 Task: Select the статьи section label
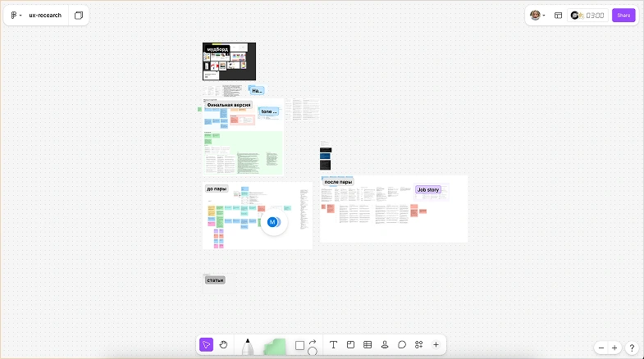(215, 280)
